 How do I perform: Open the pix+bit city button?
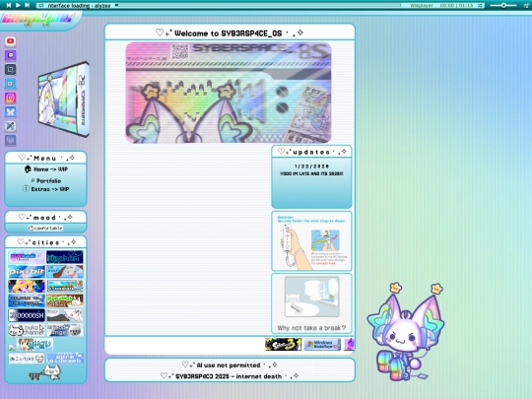click(x=27, y=272)
